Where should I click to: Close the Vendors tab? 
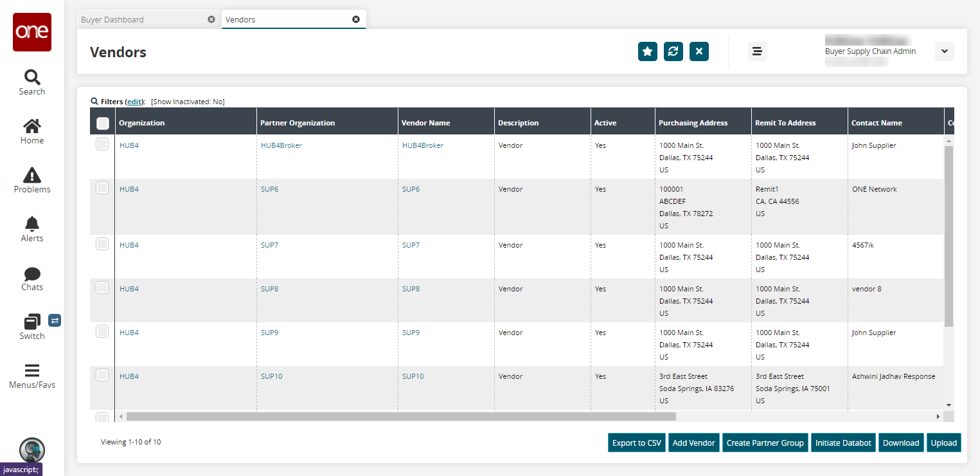coord(356,19)
